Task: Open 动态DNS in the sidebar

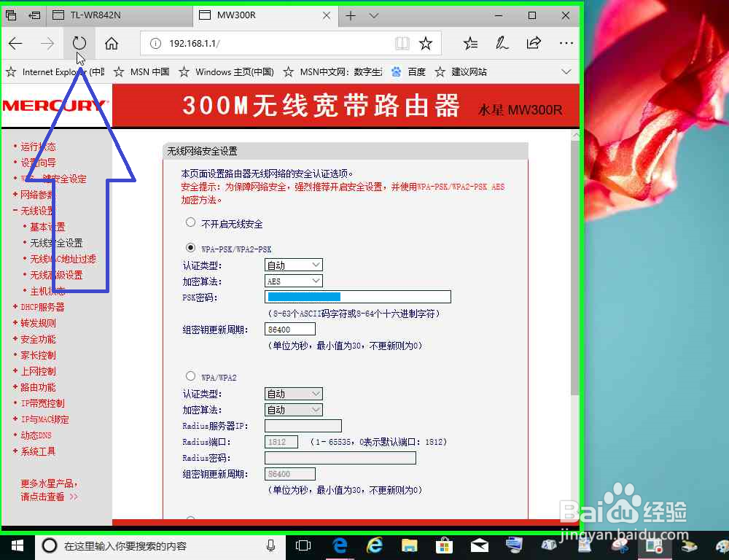Action: click(36, 435)
